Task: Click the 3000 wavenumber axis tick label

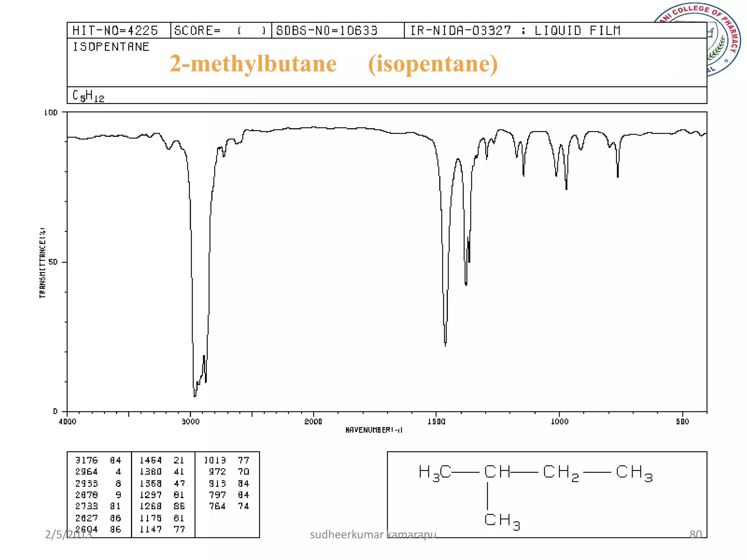Action: point(191,422)
